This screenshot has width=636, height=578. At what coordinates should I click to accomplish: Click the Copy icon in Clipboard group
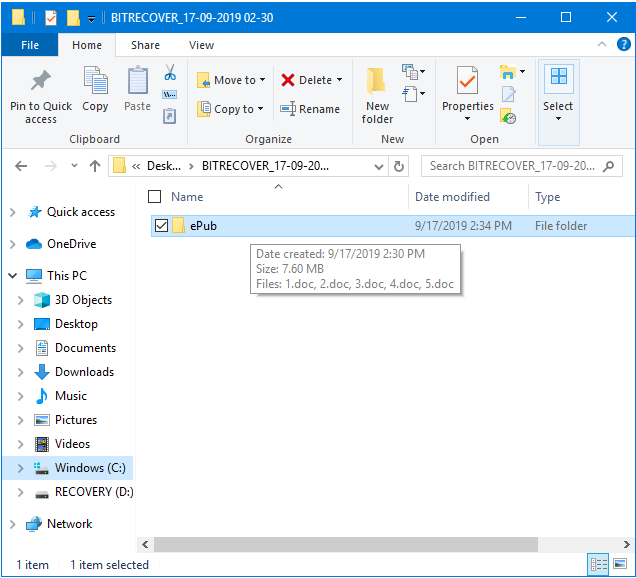click(95, 80)
